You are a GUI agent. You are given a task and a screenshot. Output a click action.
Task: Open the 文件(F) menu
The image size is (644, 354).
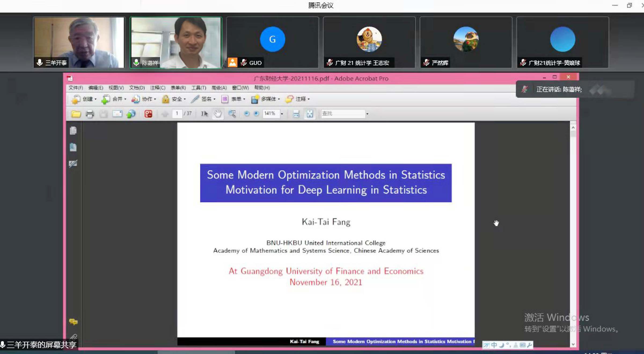point(76,88)
